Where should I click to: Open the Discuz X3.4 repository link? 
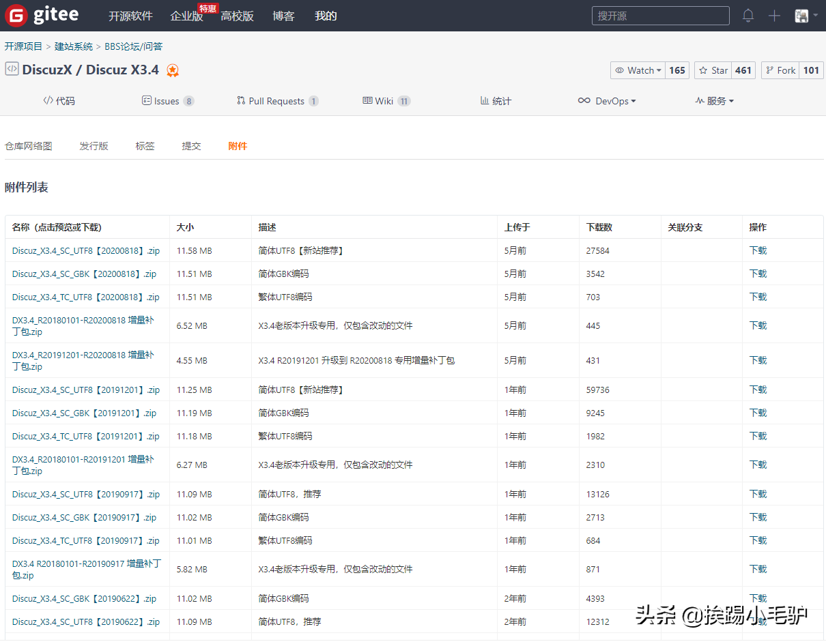coord(122,70)
